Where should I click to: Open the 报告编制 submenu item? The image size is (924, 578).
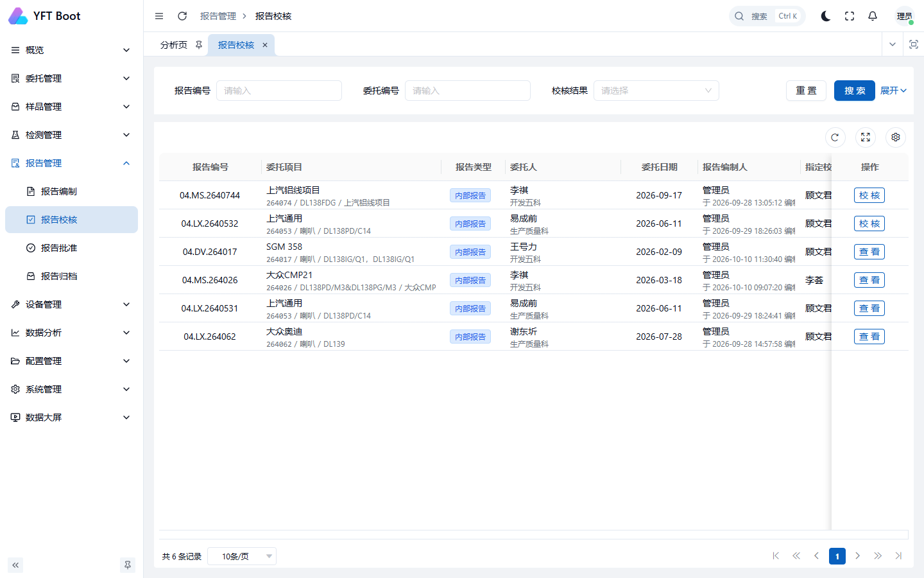[71, 191]
